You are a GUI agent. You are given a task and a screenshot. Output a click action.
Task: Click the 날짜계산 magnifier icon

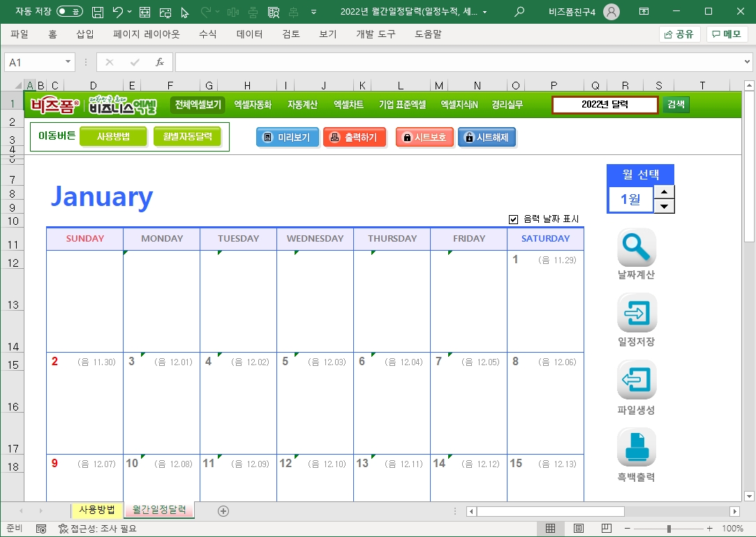click(637, 247)
